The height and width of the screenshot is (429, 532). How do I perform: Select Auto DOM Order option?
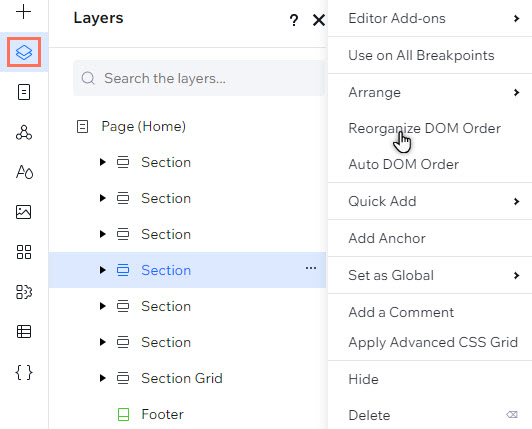tap(403, 164)
